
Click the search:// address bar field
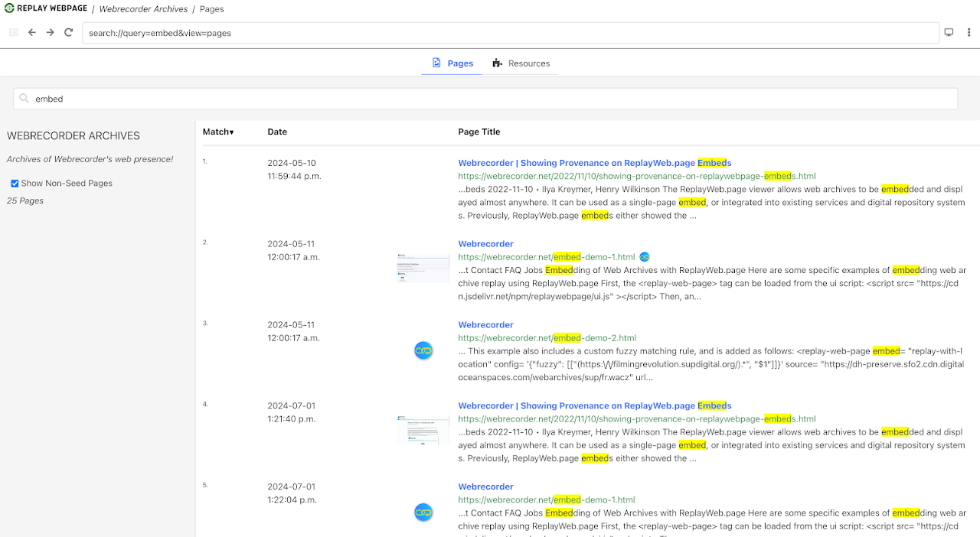click(511, 33)
